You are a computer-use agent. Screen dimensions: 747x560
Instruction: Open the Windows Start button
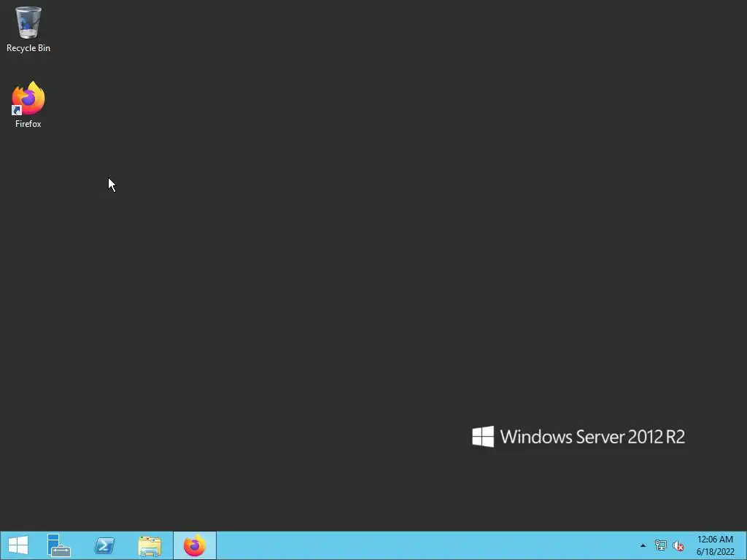point(18,545)
